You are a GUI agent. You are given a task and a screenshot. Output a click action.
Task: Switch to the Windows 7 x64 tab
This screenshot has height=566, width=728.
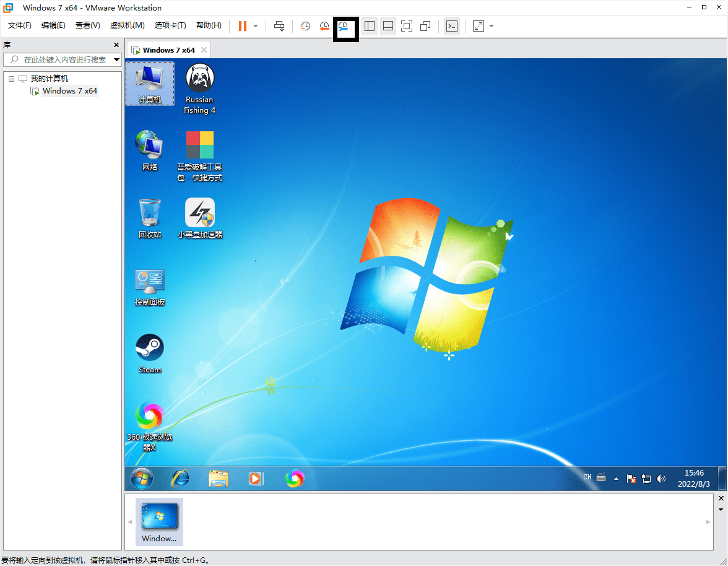(x=168, y=50)
